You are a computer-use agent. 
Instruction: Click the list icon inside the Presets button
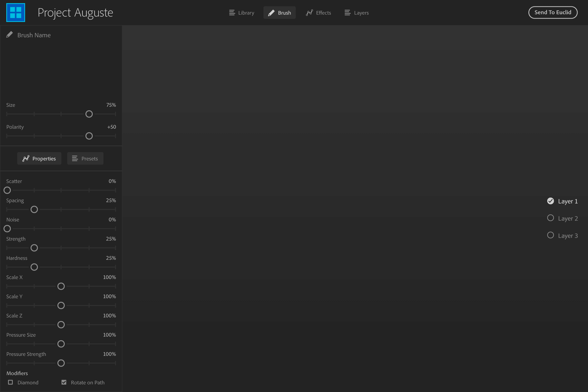coord(74,158)
